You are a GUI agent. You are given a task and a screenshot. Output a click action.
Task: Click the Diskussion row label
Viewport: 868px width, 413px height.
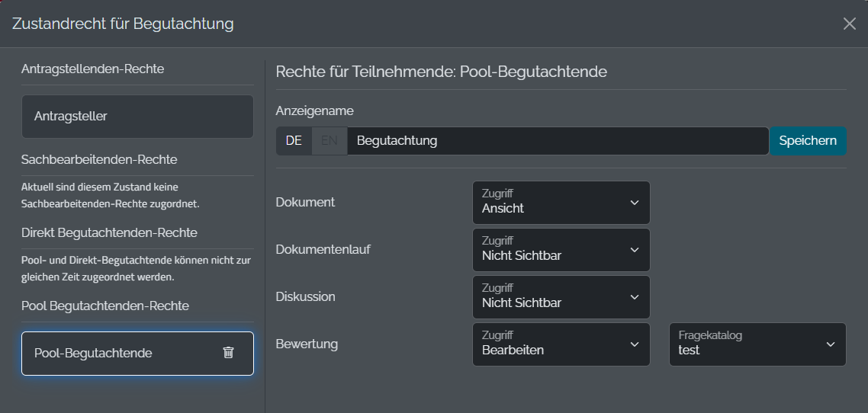click(306, 297)
